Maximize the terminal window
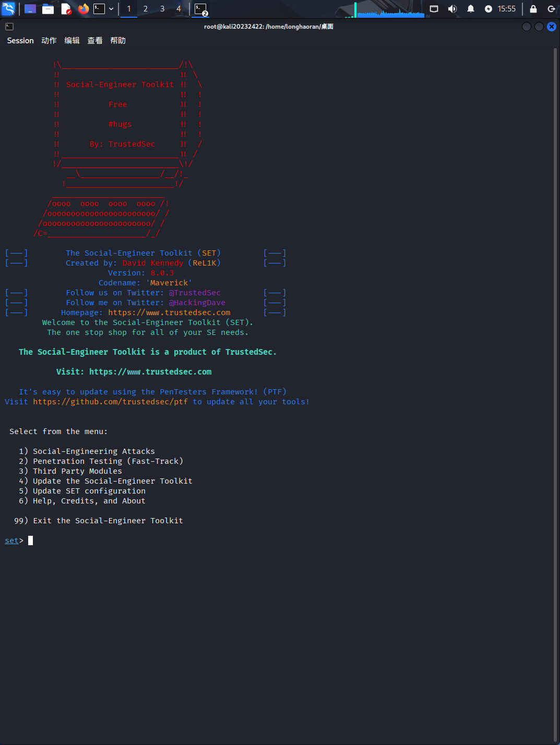The image size is (560, 745). tap(539, 27)
